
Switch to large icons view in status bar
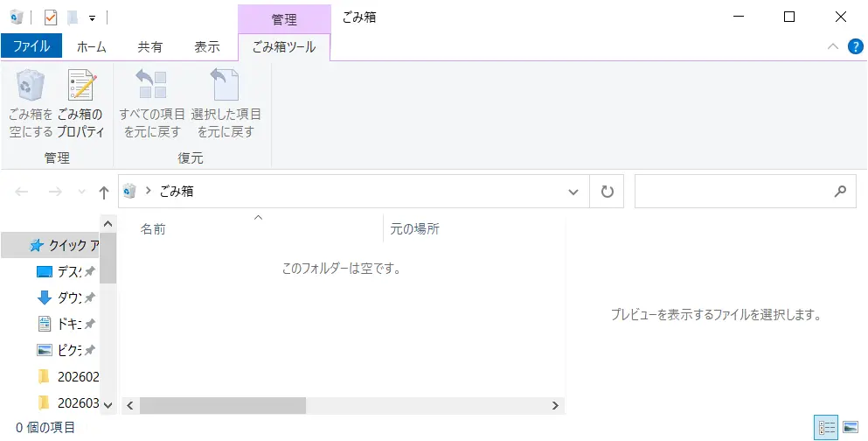851,427
